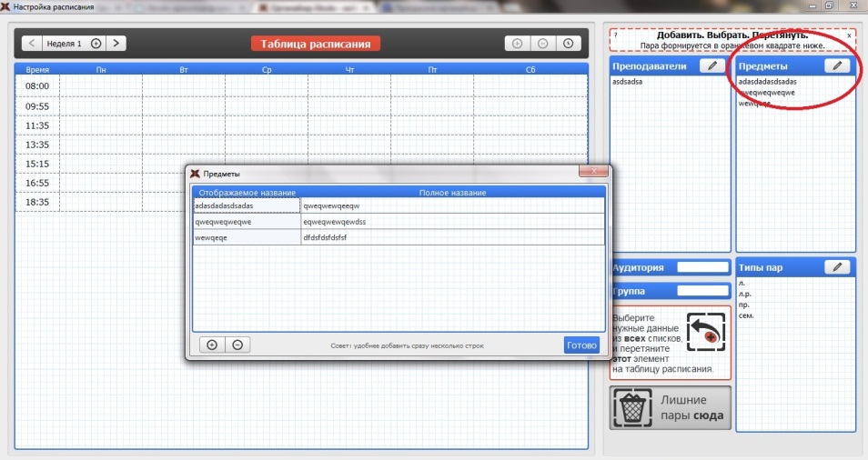Add time row in schedule toolbar

pos(517,43)
